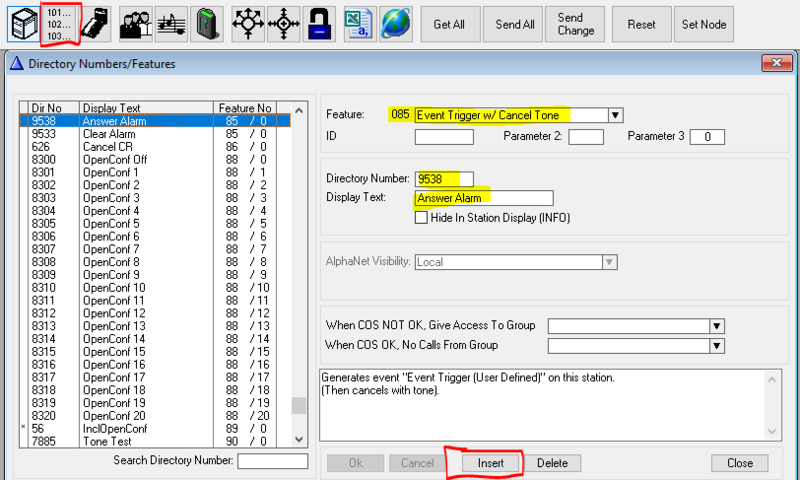Expand When COS NOT OK group dropdown
Image resolution: width=800 pixels, height=480 pixels.
coord(716,326)
